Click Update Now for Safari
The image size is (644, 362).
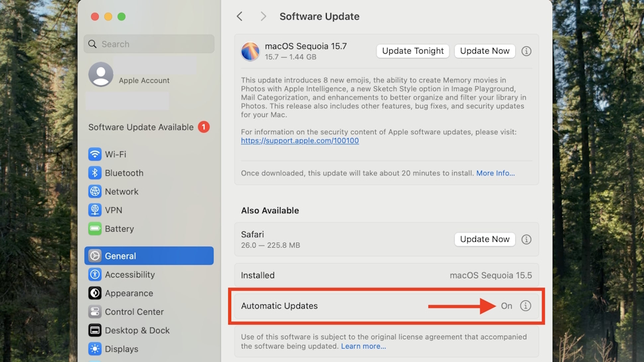click(x=485, y=239)
